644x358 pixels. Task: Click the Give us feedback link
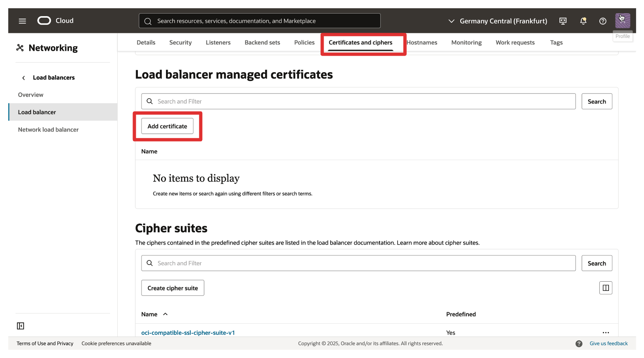tap(608, 344)
